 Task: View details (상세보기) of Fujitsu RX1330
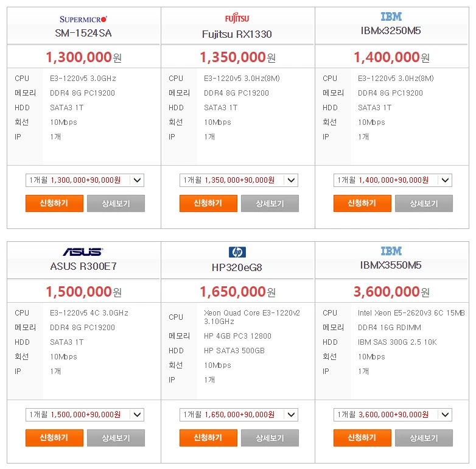point(270,203)
